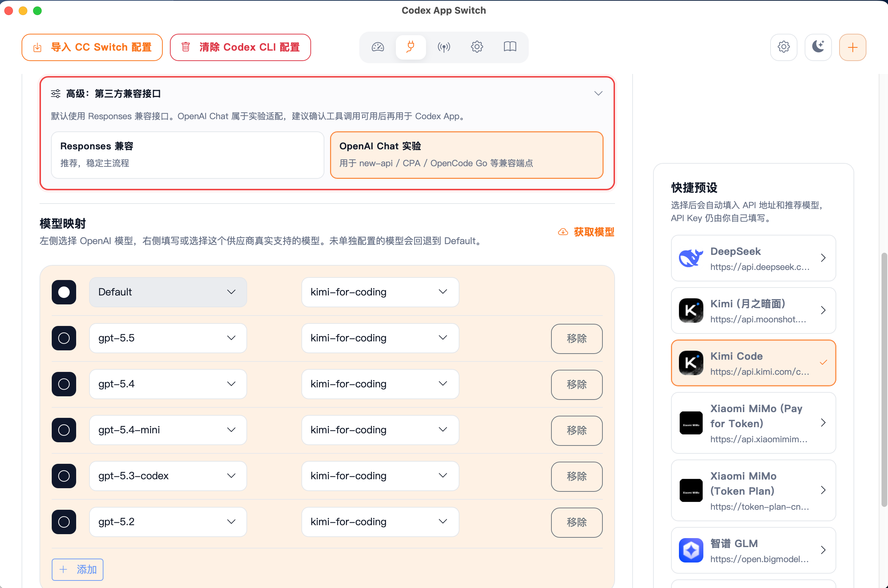
Task: Click 移除 for the gpt-5.4-mini mapping
Action: [577, 430]
